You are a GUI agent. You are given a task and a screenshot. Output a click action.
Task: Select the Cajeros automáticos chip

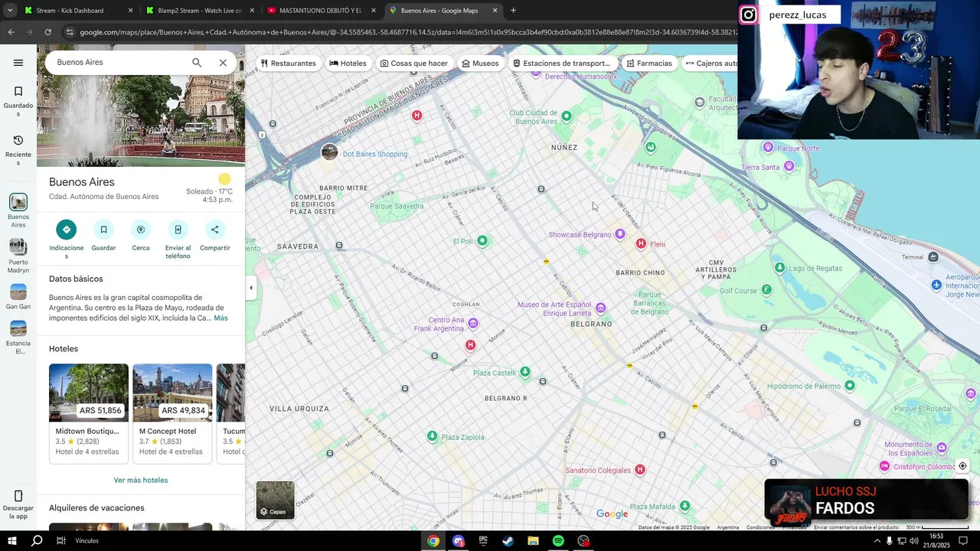(710, 64)
